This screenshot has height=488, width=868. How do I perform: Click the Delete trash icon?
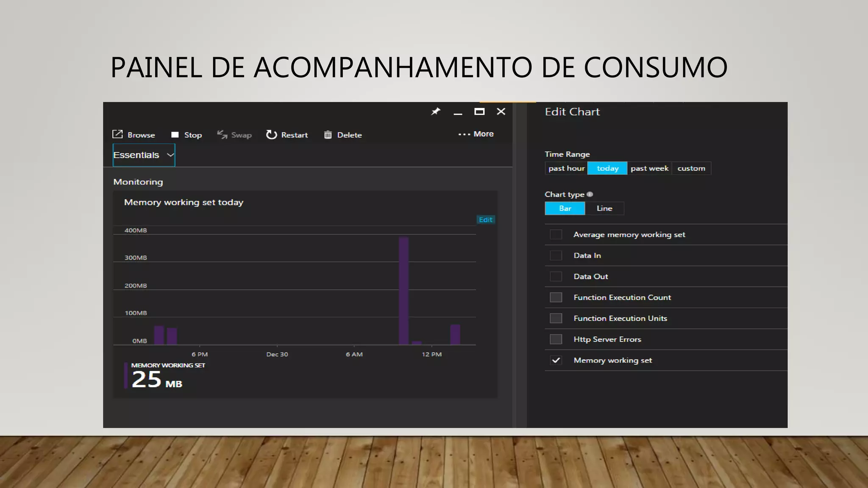pos(328,135)
